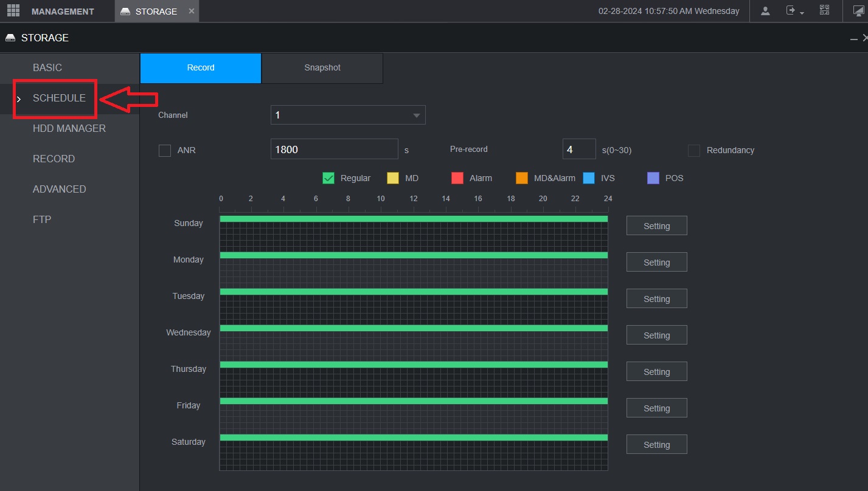This screenshot has height=491, width=868.
Task: Open Setting for Sunday
Action: point(657,225)
